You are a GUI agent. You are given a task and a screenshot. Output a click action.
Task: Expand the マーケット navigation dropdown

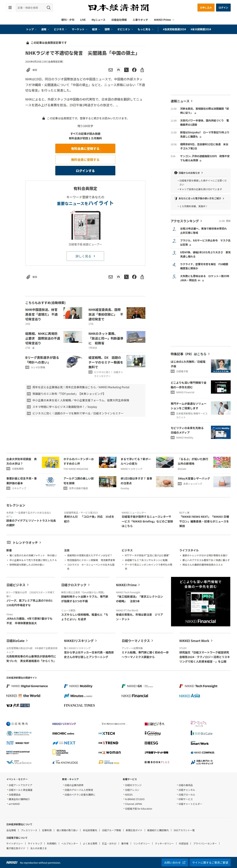pos(79,29)
